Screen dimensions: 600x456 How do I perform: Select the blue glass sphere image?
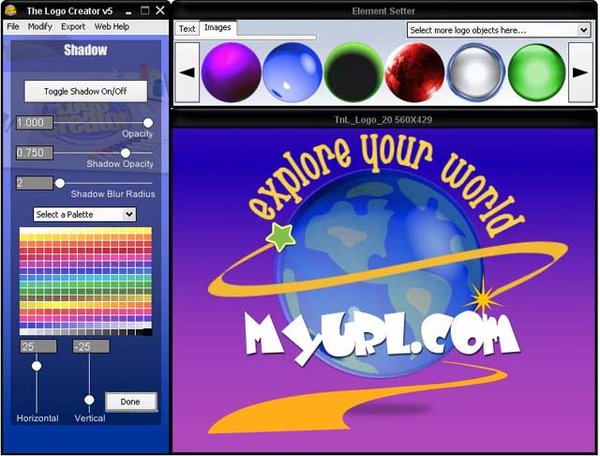[293, 72]
